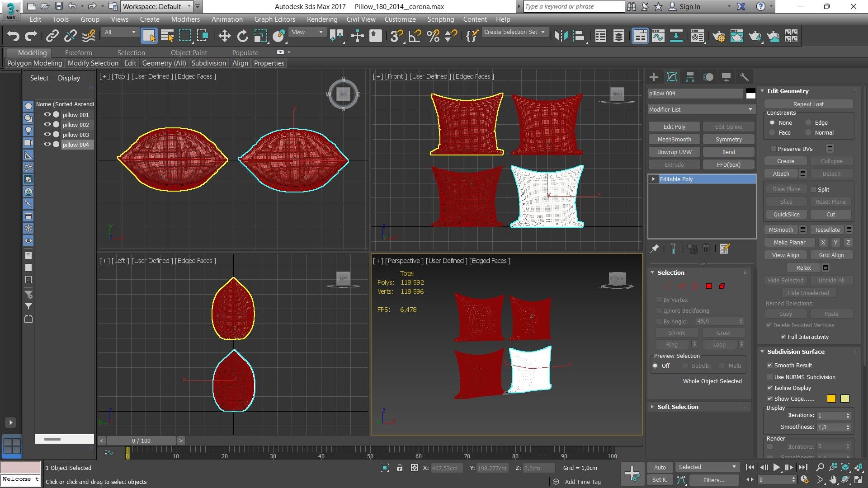
Task: Toggle visibility eye of pillow 002
Action: (47, 124)
